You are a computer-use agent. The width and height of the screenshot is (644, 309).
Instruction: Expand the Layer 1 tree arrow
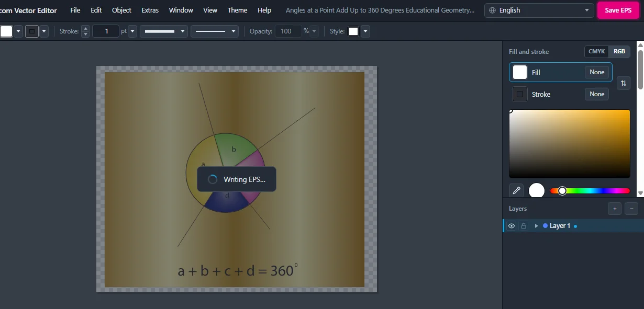pyautogui.click(x=536, y=226)
